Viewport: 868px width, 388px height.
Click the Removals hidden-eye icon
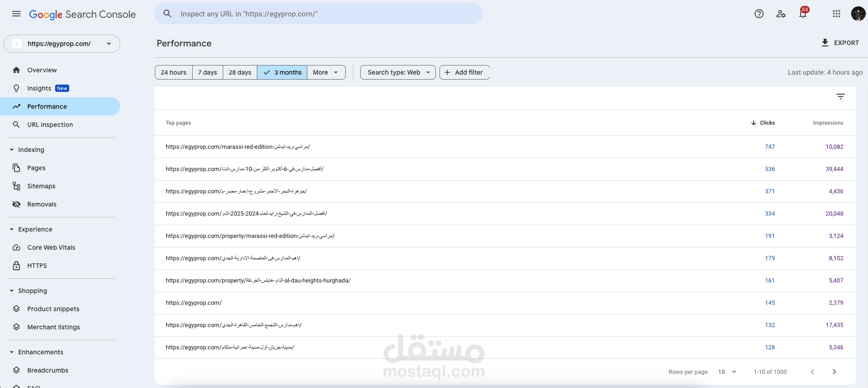click(x=16, y=204)
